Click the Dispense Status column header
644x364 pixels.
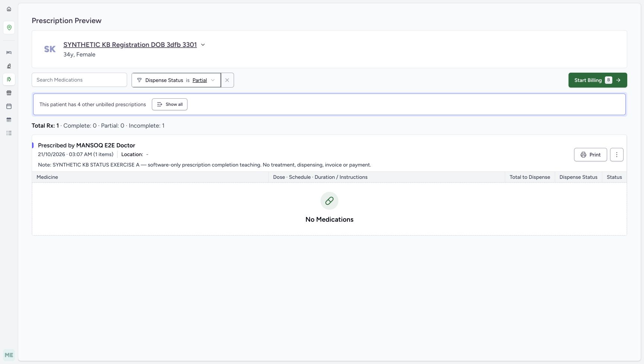tap(578, 177)
